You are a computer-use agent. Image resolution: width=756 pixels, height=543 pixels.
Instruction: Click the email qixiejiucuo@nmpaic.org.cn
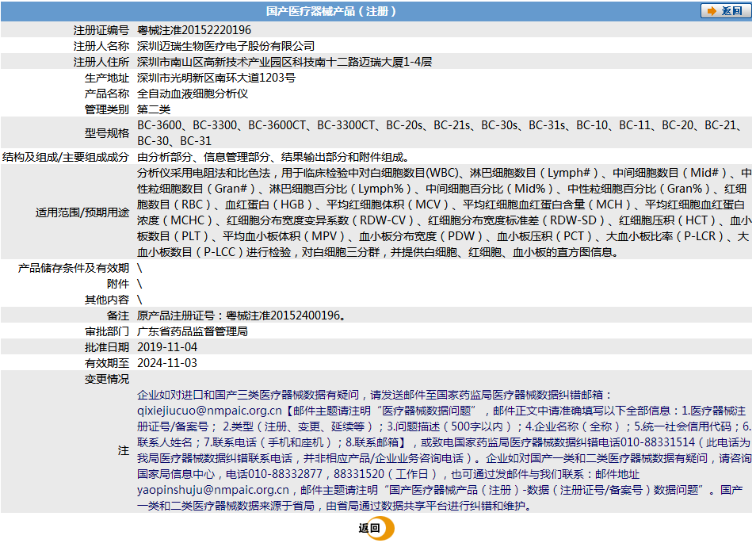click(x=209, y=411)
